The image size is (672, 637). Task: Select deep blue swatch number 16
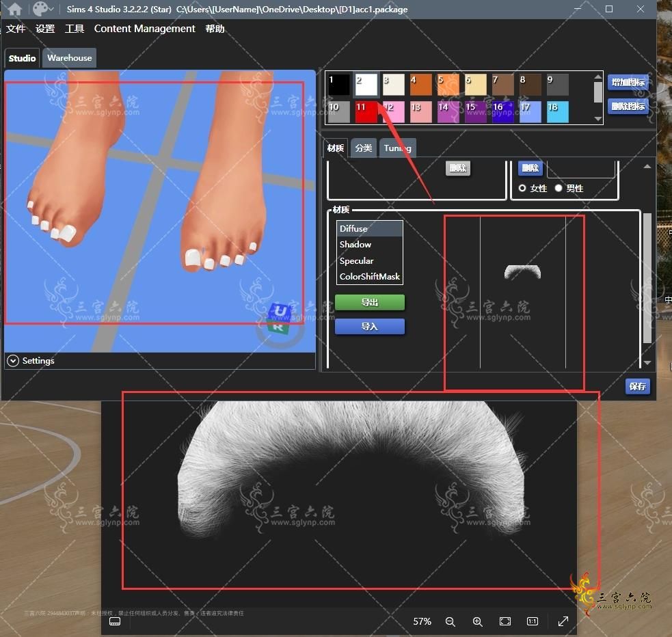click(x=503, y=112)
